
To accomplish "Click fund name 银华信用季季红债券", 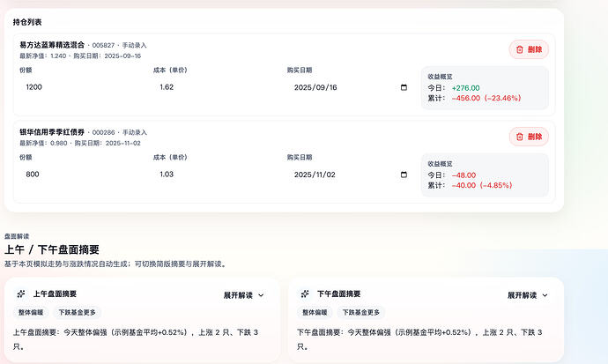I will click(x=52, y=132).
